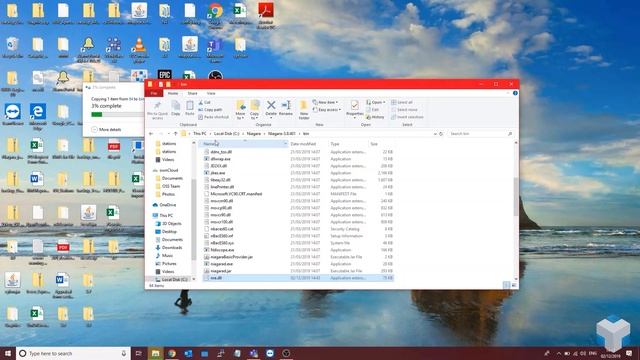Viewport: 640px width, 360px height.
Task: Click Select all in the ribbon
Action: [402, 102]
